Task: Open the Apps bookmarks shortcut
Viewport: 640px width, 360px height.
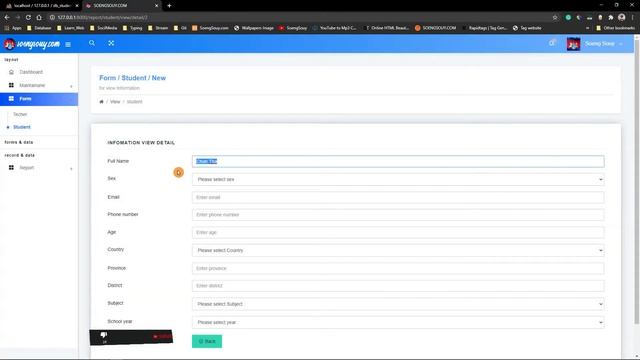Action: (x=13, y=28)
